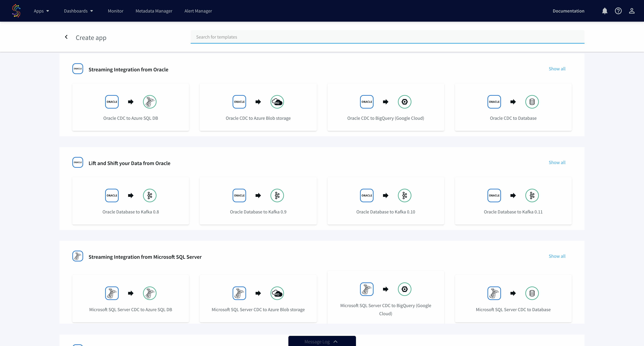Open Metadata Manager

tap(154, 11)
